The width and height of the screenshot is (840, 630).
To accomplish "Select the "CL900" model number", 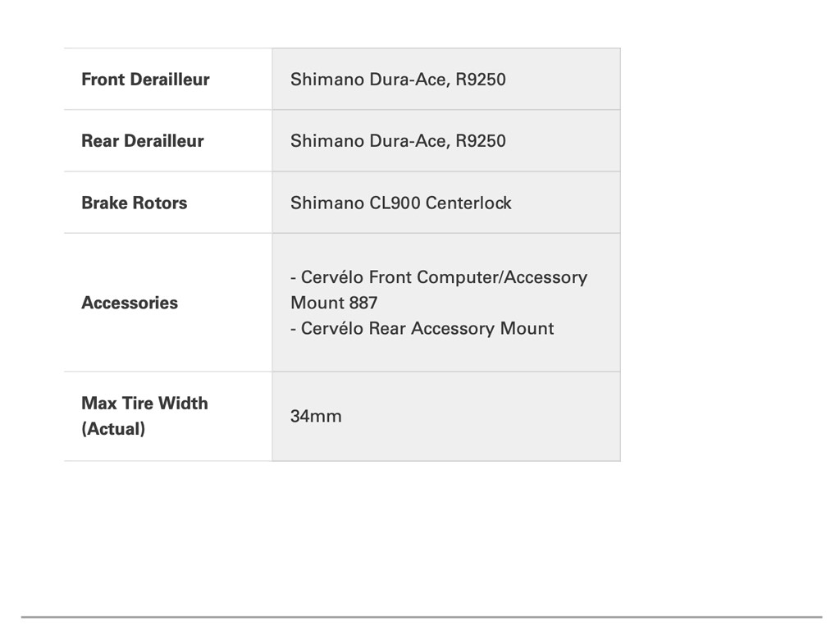I will pyautogui.click(x=395, y=203).
